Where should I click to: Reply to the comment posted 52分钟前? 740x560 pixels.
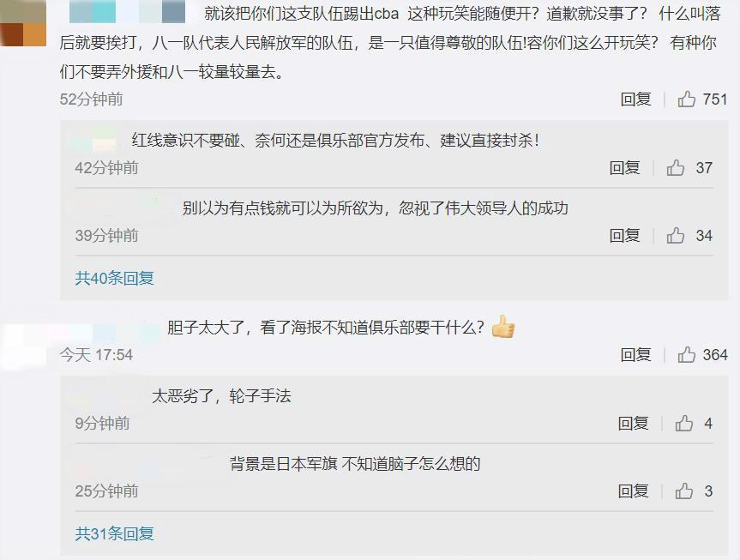[x=635, y=99]
